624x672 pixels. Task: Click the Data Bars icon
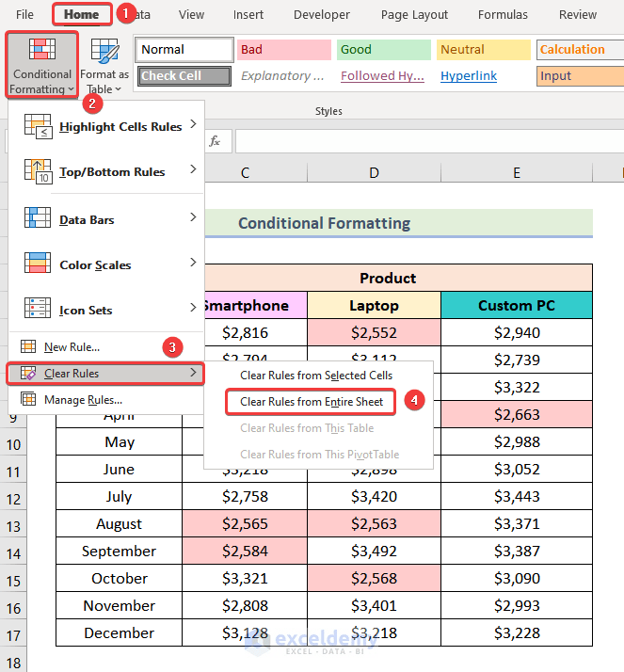(x=38, y=217)
